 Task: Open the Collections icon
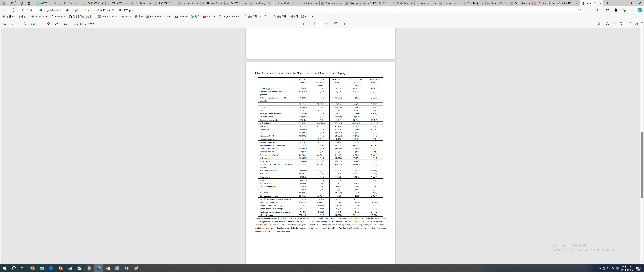click(615, 10)
